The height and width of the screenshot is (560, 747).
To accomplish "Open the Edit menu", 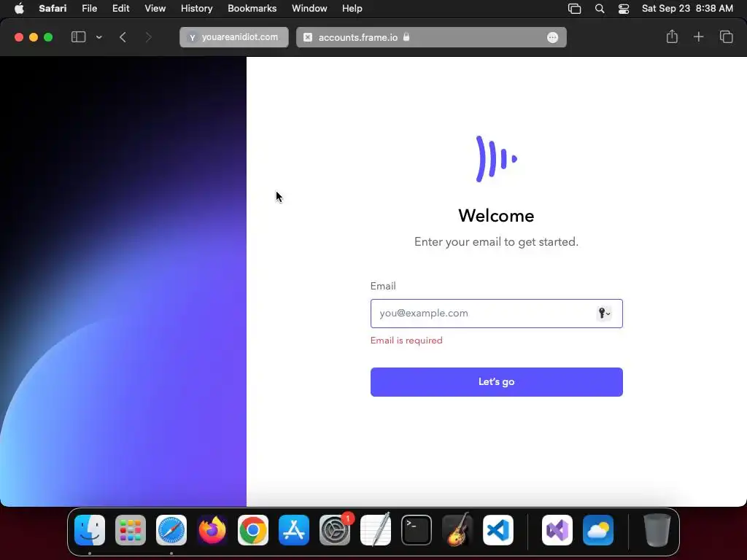I will [x=120, y=9].
